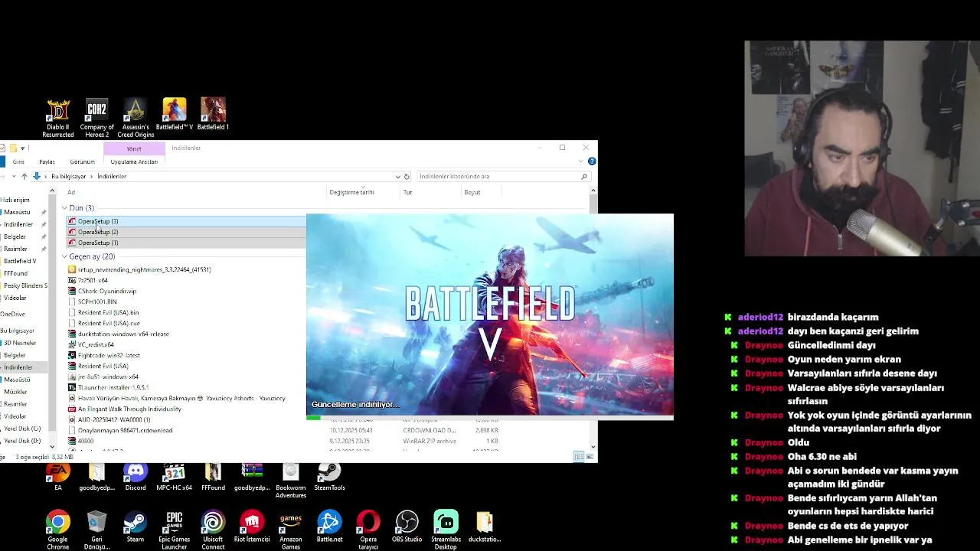The image size is (980, 551).
Task: Click the refresh button beside address bar
Action: click(x=407, y=176)
